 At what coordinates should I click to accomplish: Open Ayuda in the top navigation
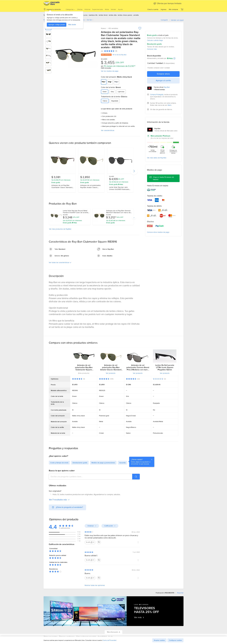pos(120,9)
